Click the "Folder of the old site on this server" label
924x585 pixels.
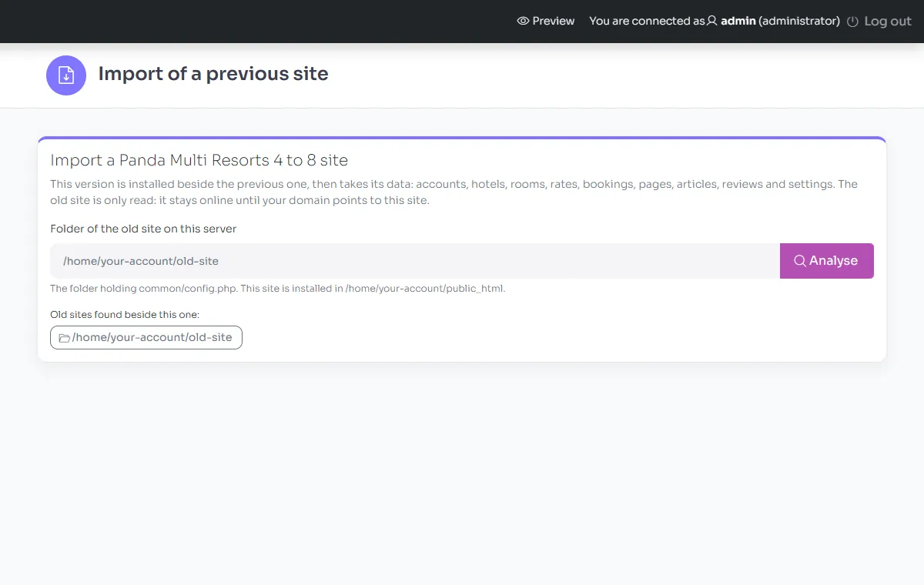click(143, 229)
